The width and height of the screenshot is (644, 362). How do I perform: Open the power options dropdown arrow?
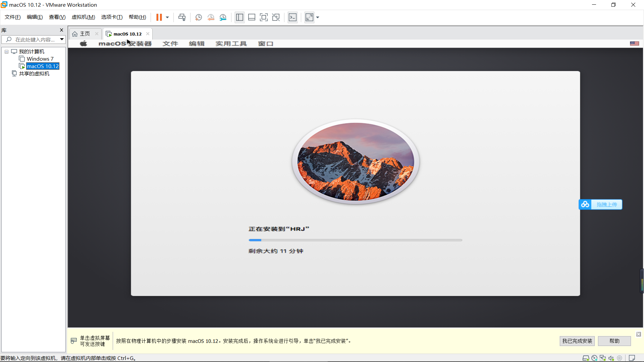point(167,17)
